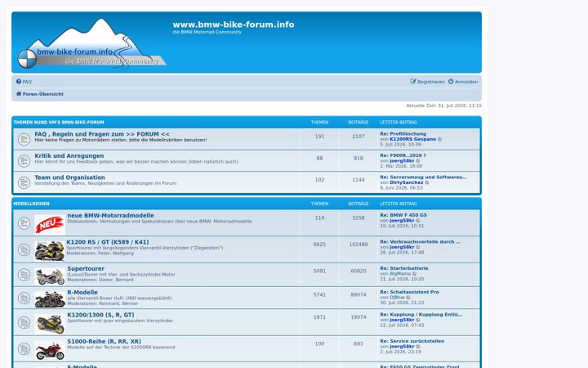588x368 pixels.
Task: Click the forum status icon for Team und Organisation
Action: pos(24,183)
